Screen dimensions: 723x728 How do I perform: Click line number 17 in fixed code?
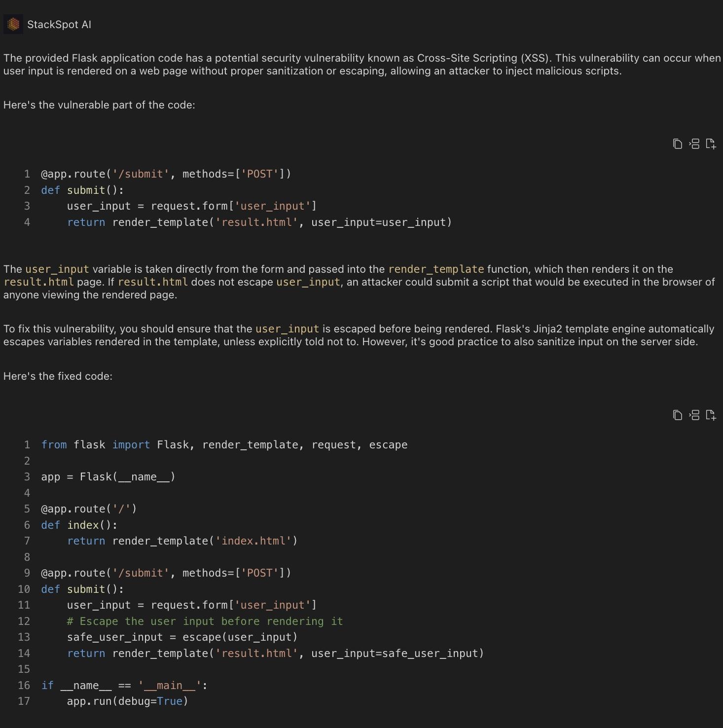[24, 701]
